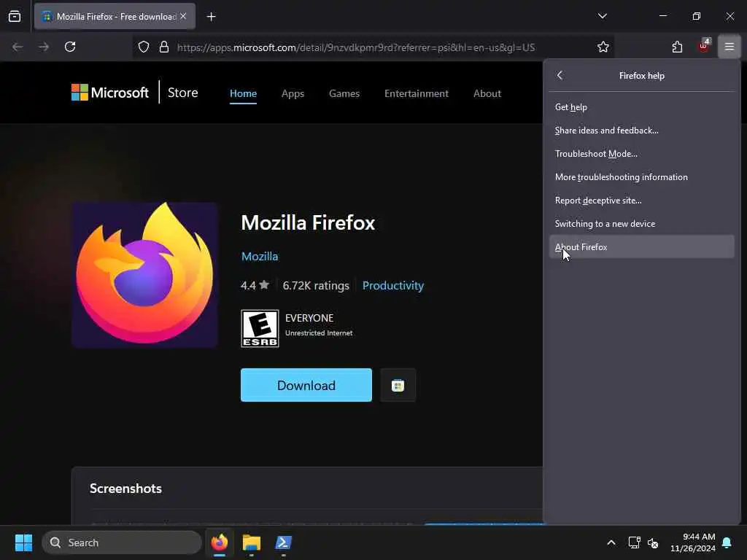Open the Extensions puzzle icon
Screen dimensions: 747x560
[677, 47]
